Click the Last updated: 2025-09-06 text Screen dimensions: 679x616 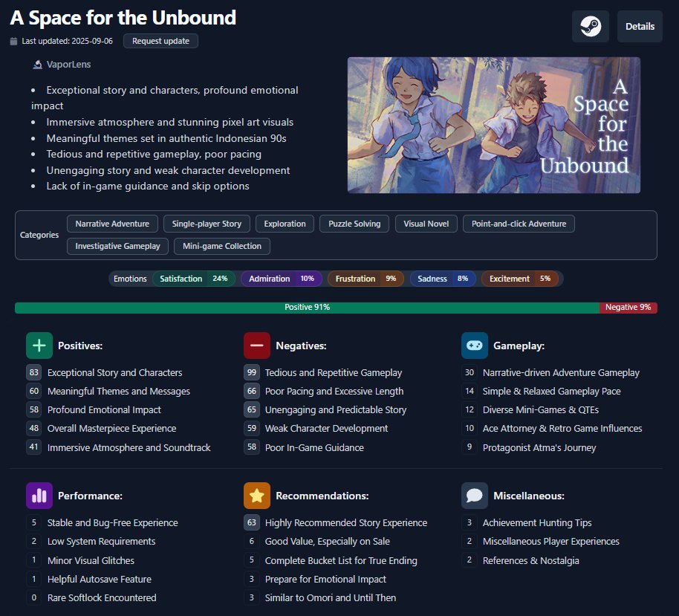click(67, 41)
